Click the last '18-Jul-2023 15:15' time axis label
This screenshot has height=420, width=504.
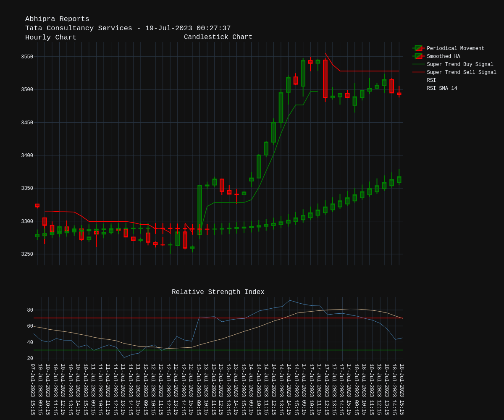402,389
